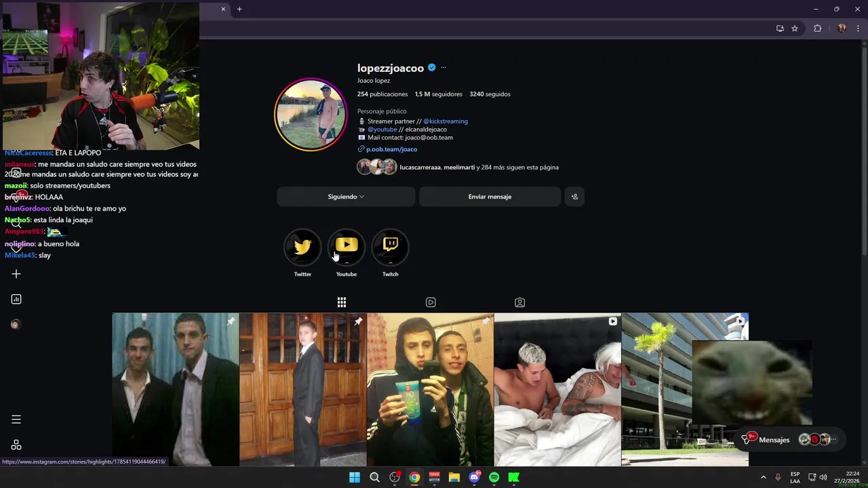This screenshot has height=488, width=868.
Task: Open the mirror selfie pinned post
Action: click(x=430, y=389)
